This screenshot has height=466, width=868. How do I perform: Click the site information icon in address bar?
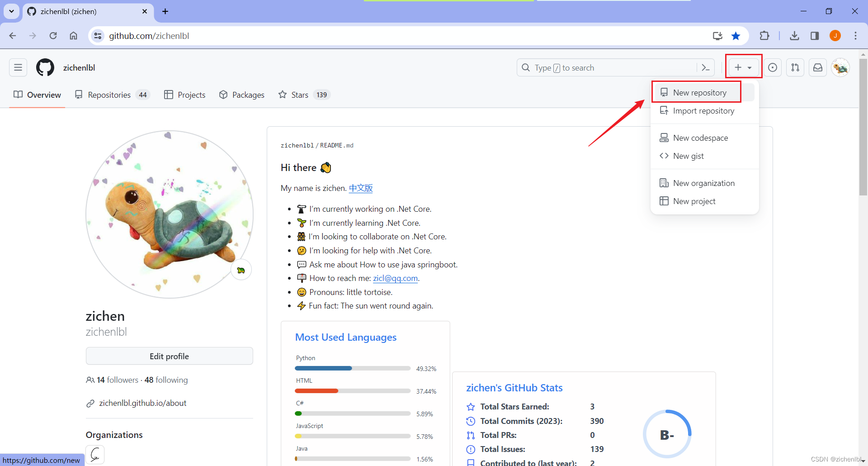[x=98, y=36]
